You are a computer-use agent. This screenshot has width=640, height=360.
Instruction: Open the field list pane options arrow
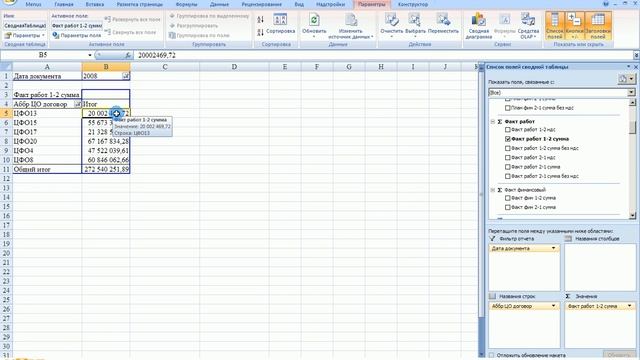(629, 67)
